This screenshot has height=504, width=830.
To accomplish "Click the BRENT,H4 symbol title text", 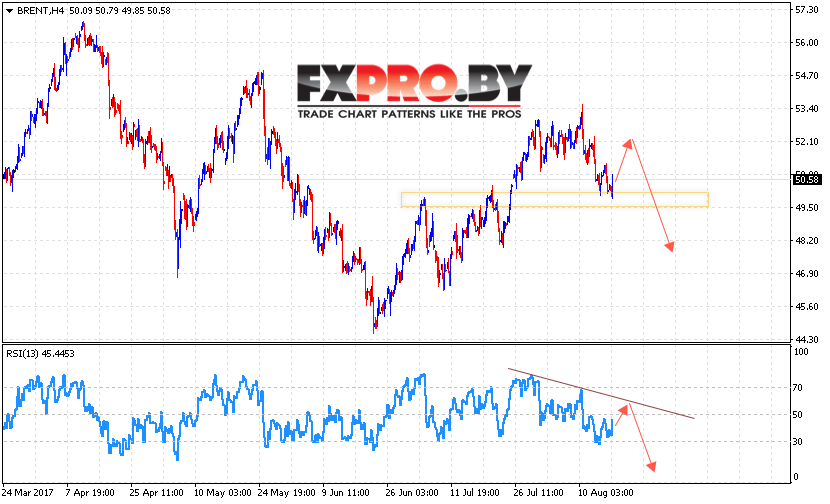I will 41,11.
